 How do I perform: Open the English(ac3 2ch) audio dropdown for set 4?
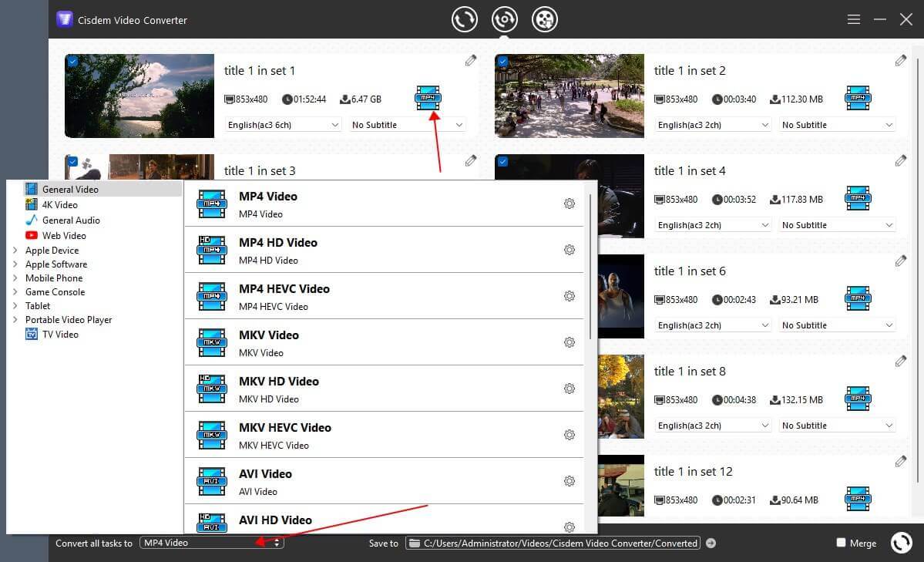(x=711, y=224)
